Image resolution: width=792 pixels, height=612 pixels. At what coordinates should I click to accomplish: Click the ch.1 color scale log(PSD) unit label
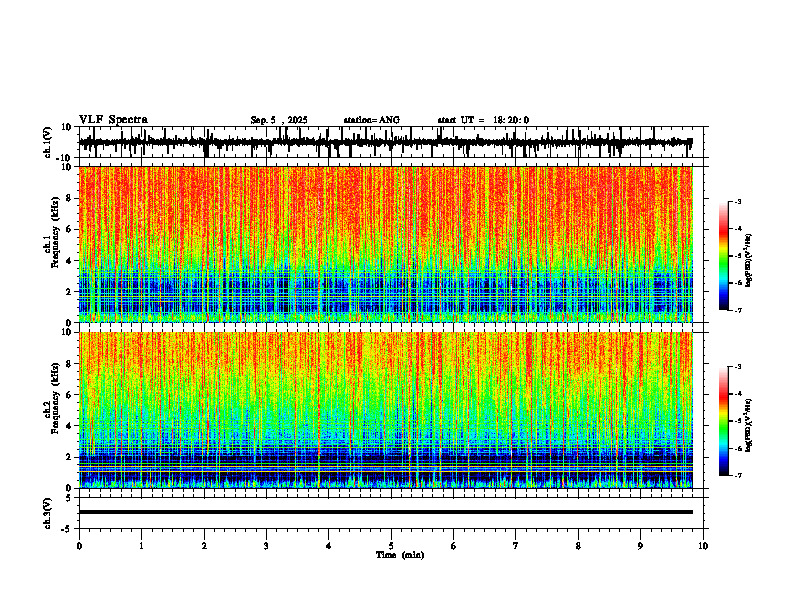point(749,261)
